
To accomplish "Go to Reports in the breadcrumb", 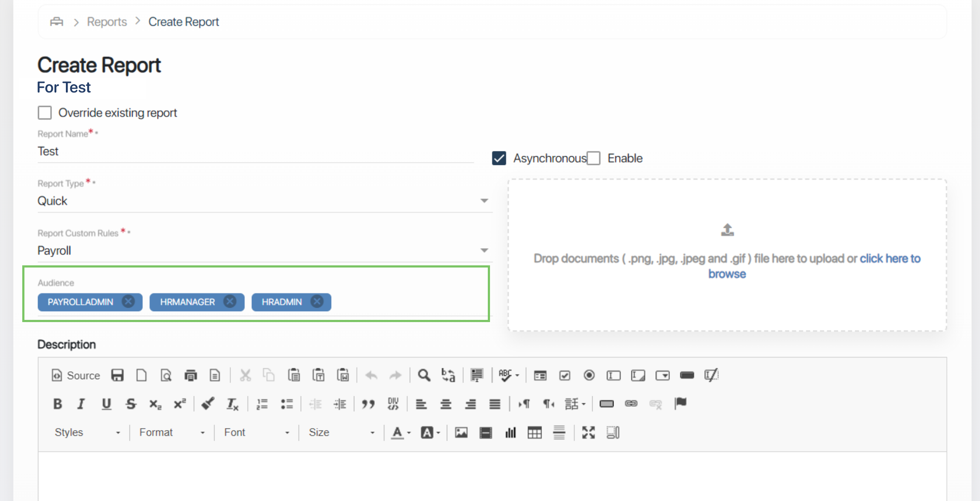I will 107,22.
